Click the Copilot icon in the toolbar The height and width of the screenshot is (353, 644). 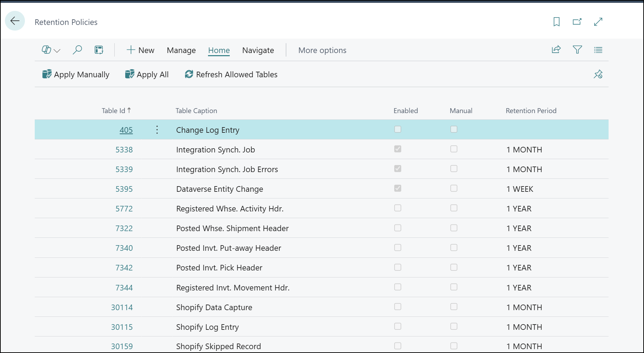coord(47,50)
